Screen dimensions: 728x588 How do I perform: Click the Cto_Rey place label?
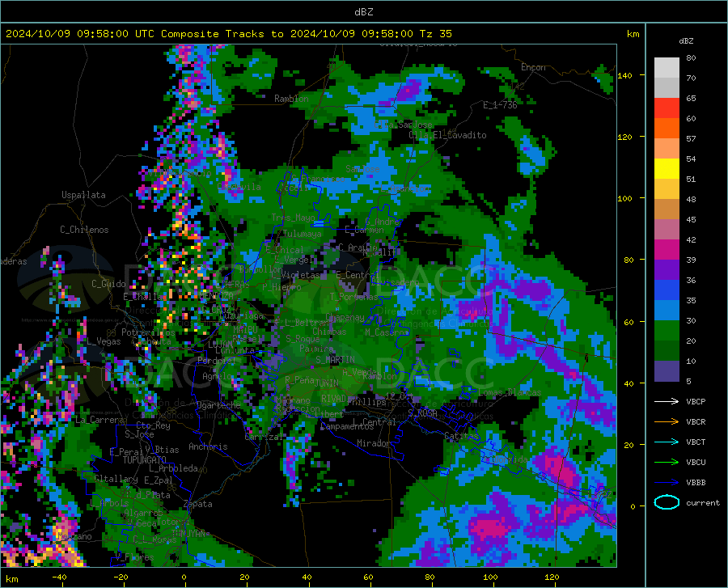pos(153,425)
